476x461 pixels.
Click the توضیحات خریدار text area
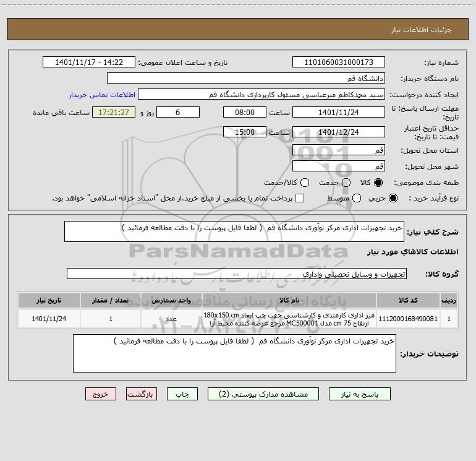click(234, 353)
